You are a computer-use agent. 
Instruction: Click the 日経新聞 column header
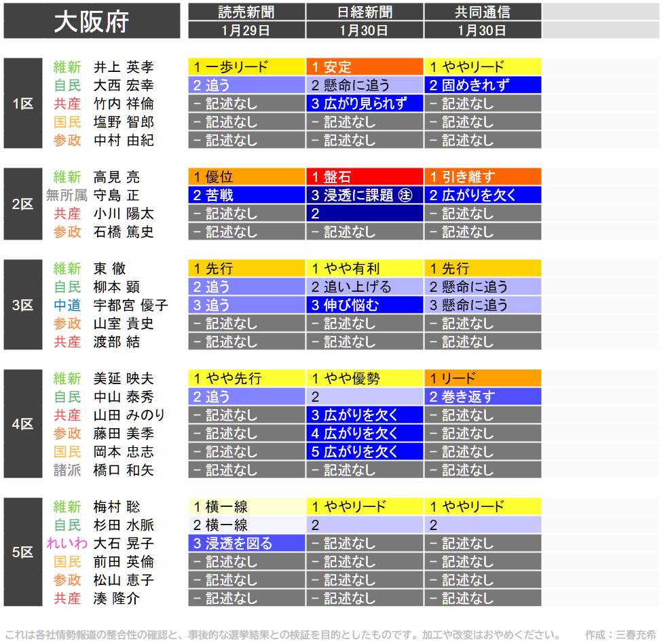click(x=365, y=12)
